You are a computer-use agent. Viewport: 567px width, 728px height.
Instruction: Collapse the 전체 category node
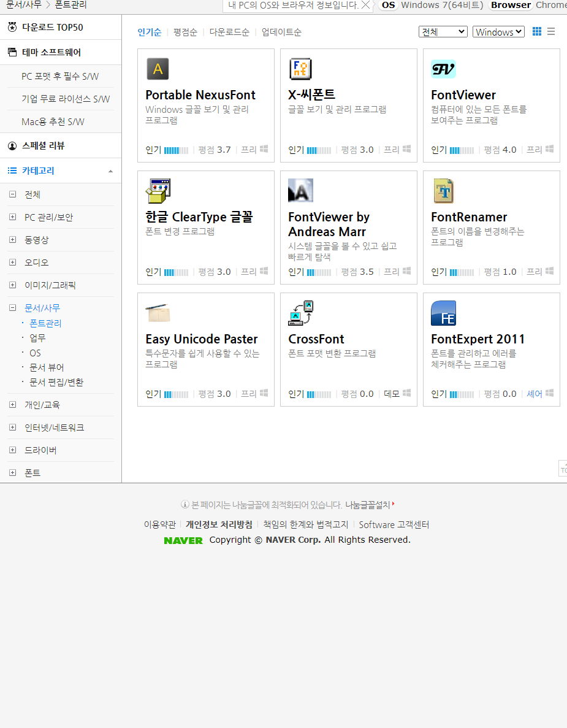point(12,194)
